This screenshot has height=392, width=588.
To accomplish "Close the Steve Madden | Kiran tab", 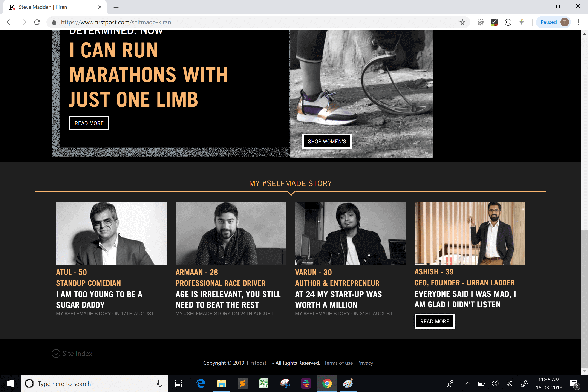I will [x=100, y=7].
